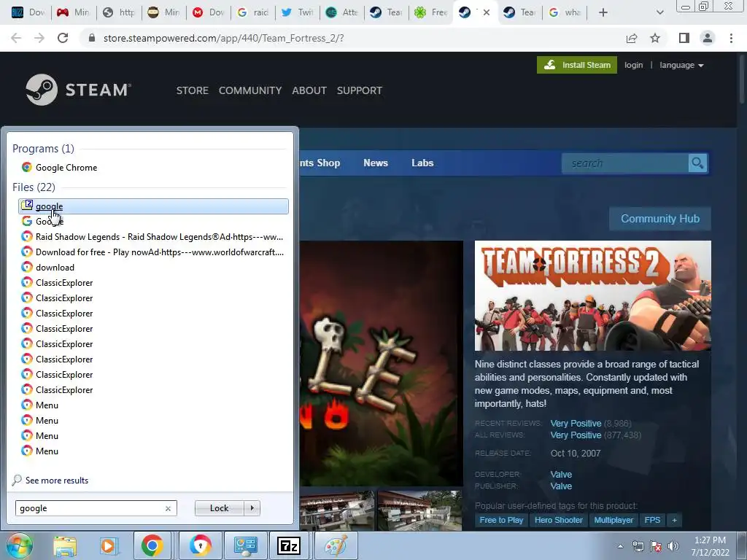Add a tag with the plus button
Image resolution: width=747 pixels, height=560 pixels.
(674, 520)
